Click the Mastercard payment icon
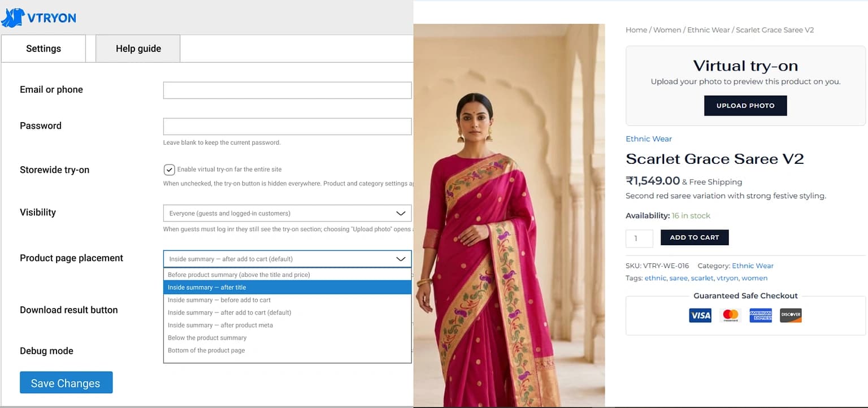Viewport: 868px width, 408px height. [730, 315]
